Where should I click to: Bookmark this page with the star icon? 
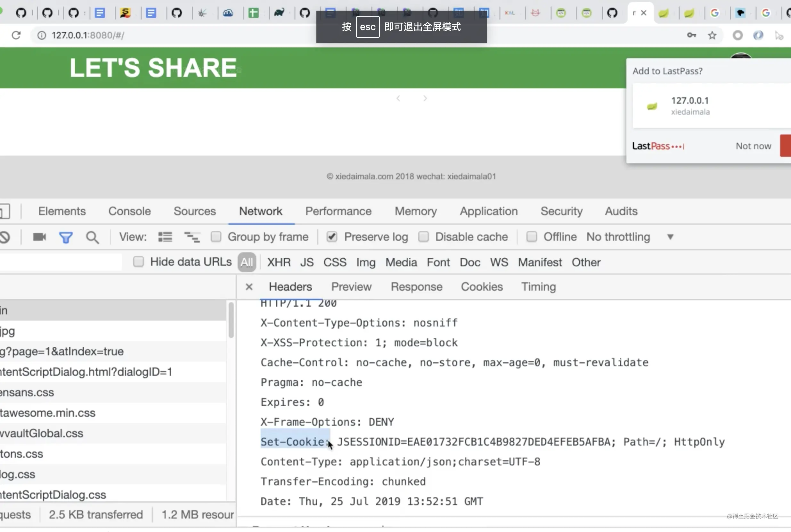pos(712,35)
